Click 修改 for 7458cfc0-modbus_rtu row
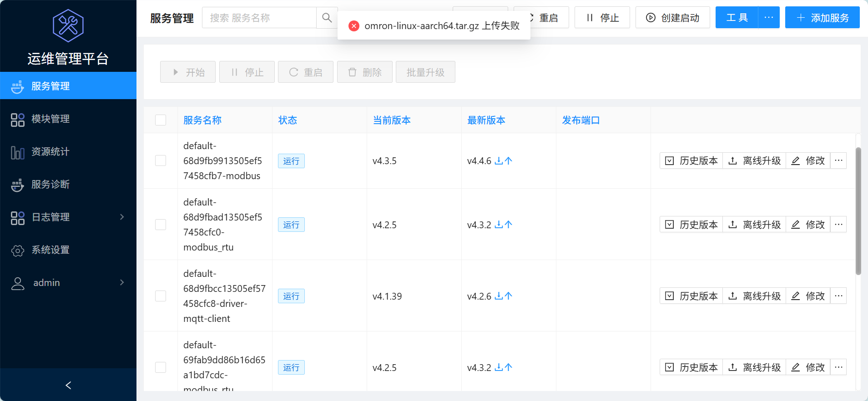The height and width of the screenshot is (401, 868). [x=808, y=224]
